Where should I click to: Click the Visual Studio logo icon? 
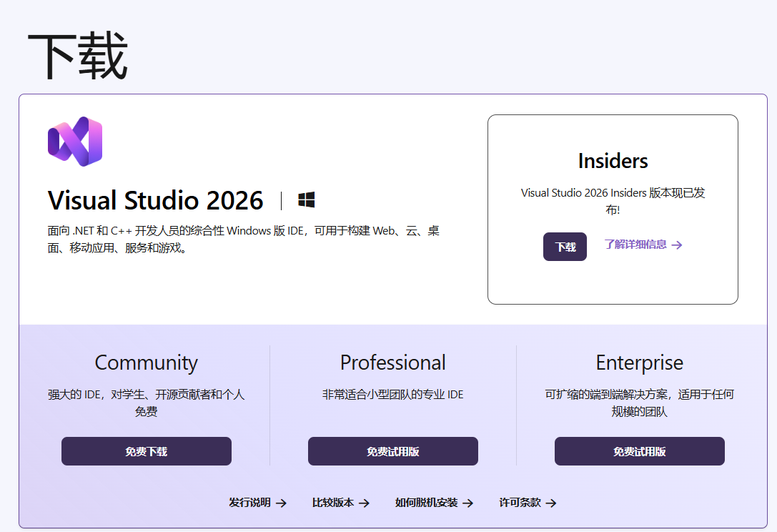click(x=75, y=142)
